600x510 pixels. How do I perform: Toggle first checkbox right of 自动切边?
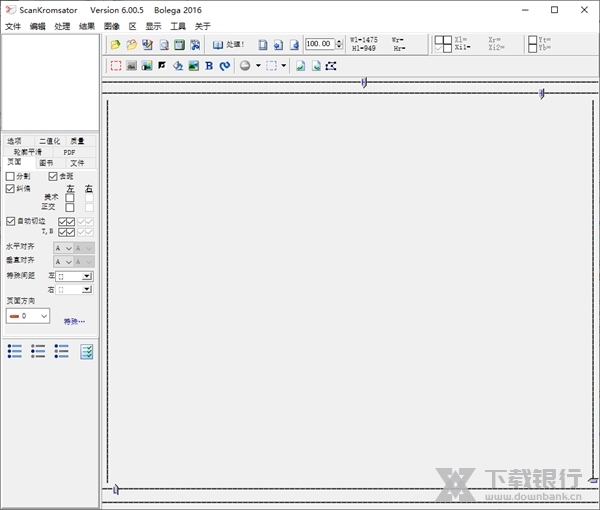[62, 222]
